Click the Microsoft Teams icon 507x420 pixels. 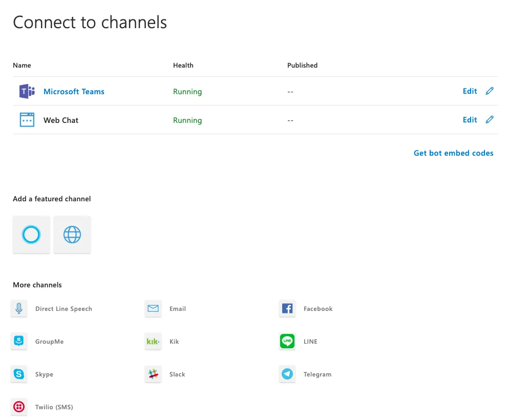[27, 91]
